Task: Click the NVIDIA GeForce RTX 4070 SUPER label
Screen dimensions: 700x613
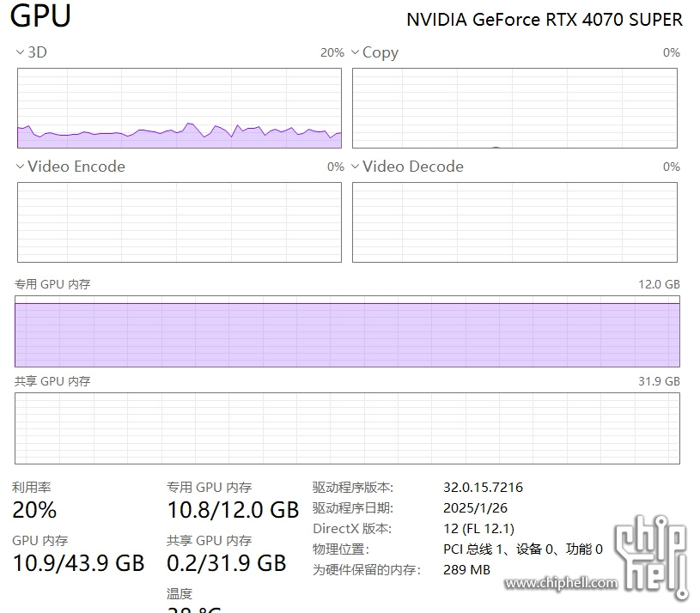Action: (545, 20)
